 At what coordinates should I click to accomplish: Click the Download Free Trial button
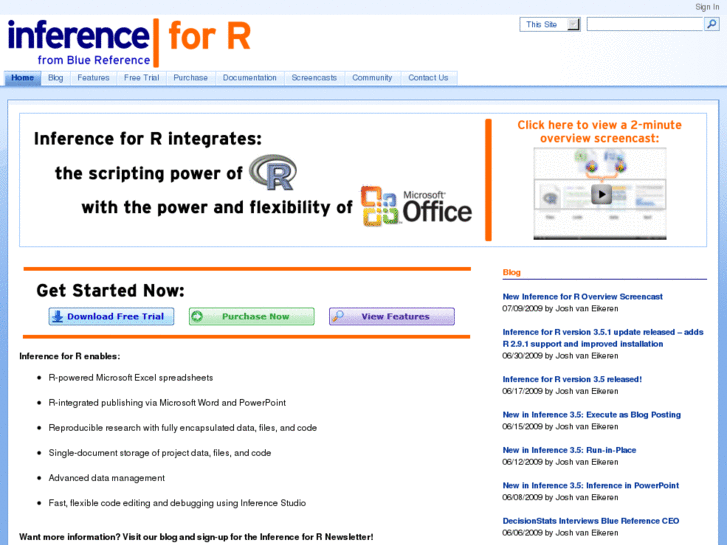[111, 316]
